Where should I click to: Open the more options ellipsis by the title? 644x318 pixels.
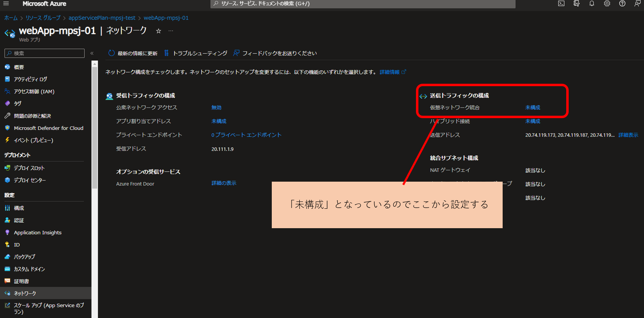click(x=171, y=31)
